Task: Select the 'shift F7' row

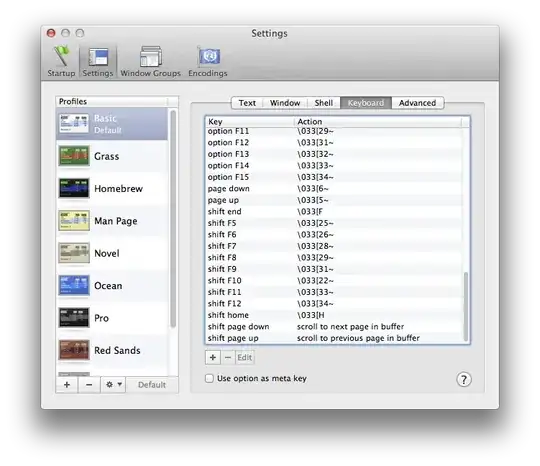Action: tap(334, 246)
